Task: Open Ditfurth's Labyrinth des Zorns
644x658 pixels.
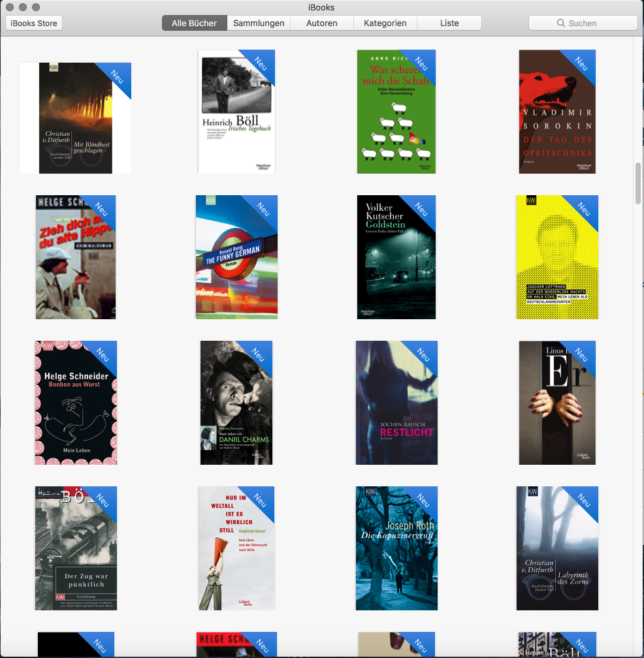Action: [557, 548]
